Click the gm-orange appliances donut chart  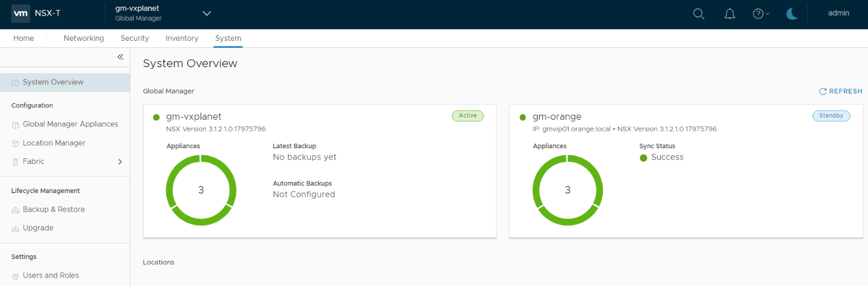point(568,190)
